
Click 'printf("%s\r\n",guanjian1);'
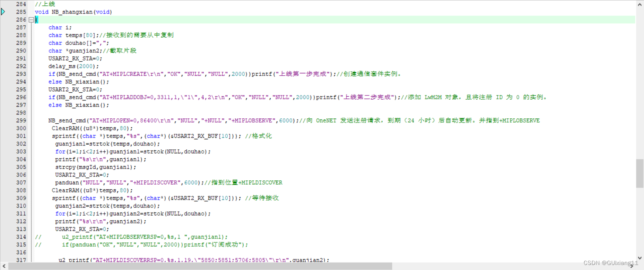pyautogui.click(x=101, y=159)
